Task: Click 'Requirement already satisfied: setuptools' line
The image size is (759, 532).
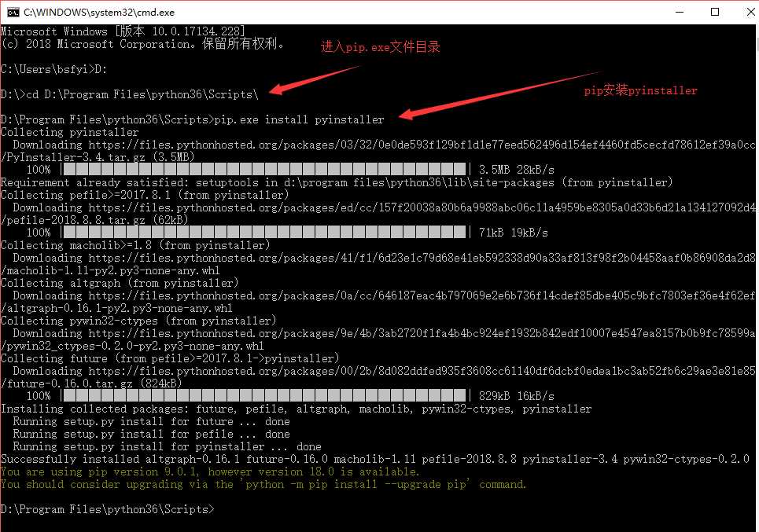Action: click(x=337, y=182)
